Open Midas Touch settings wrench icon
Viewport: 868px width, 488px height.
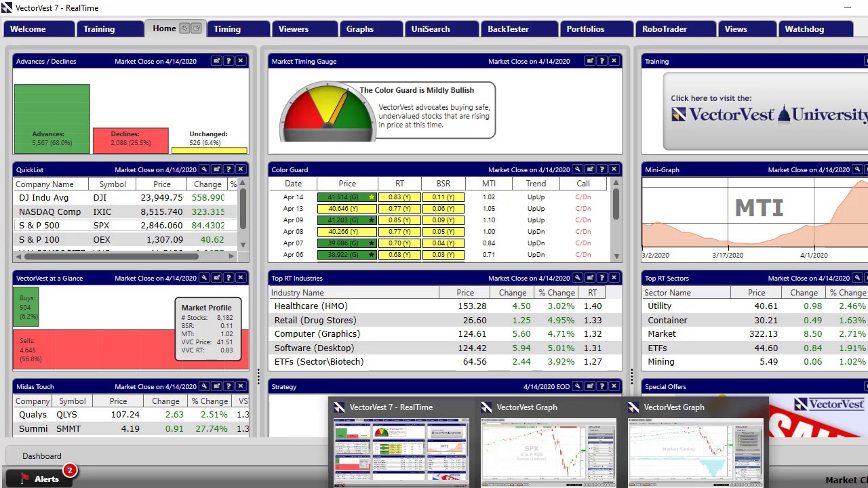pos(204,386)
